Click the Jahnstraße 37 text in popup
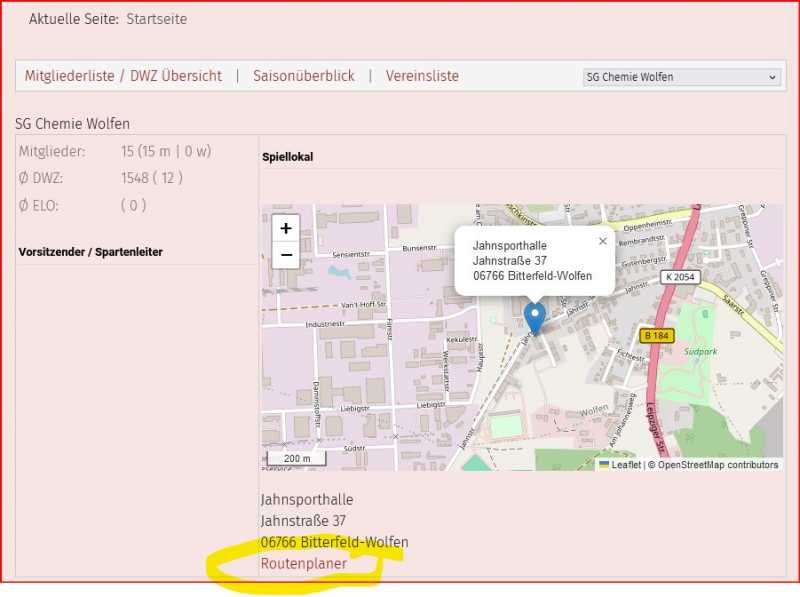Viewport: 800px width, 597px height. (x=509, y=261)
